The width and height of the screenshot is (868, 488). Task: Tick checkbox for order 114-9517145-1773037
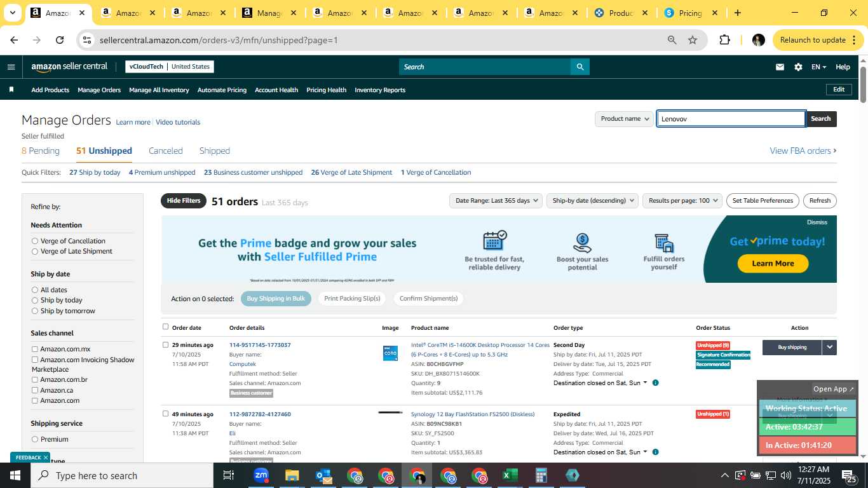[x=166, y=345]
